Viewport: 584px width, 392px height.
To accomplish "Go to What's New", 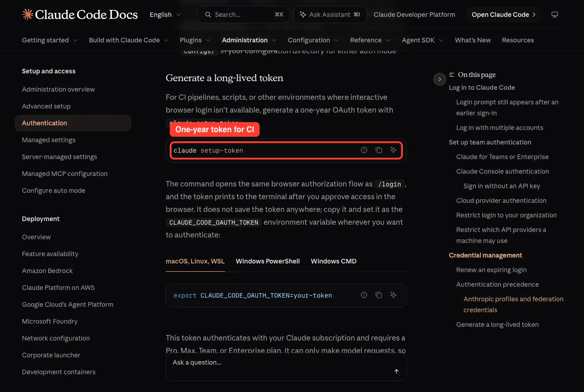I will coord(473,40).
